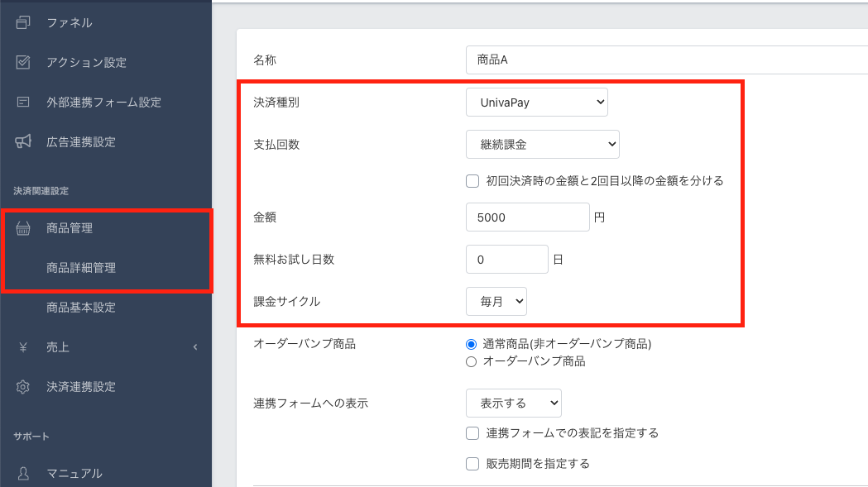Enable 初回決済時の金額と2回目以降の金額を分ける checkbox
The image size is (868, 487).
472,180
